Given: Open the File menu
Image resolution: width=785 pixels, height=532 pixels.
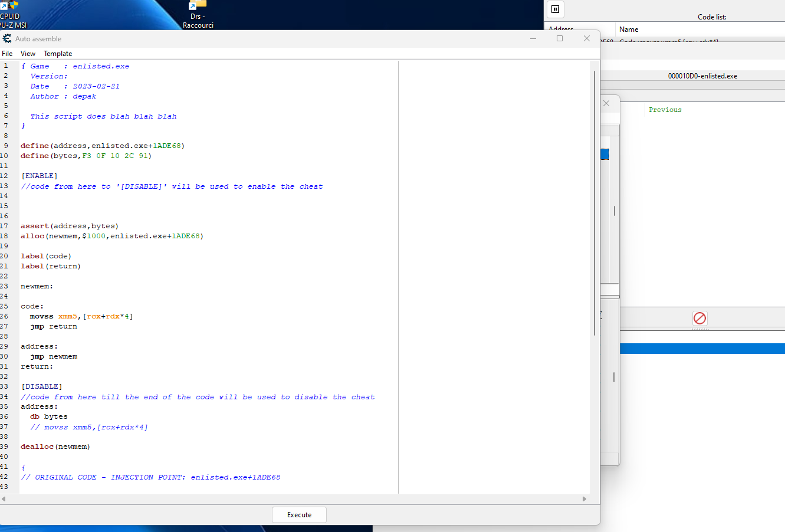Looking at the screenshot, I should 7,54.
